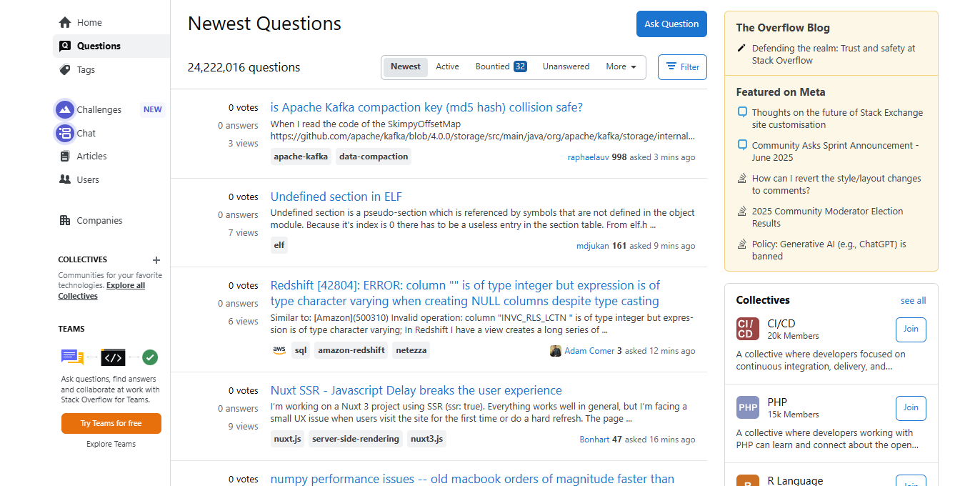Click the Tags icon in sidebar
This screenshot has width=980, height=486.
point(65,70)
